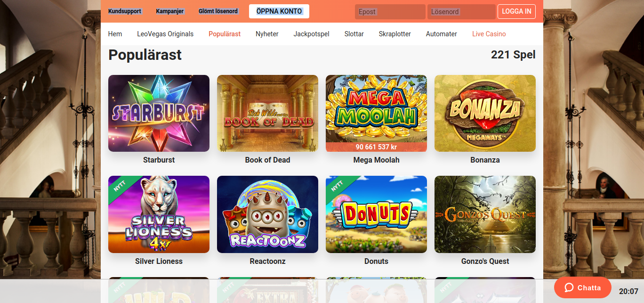644x303 pixels.
Task: Go to the Hem tab
Action: click(x=115, y=34)
